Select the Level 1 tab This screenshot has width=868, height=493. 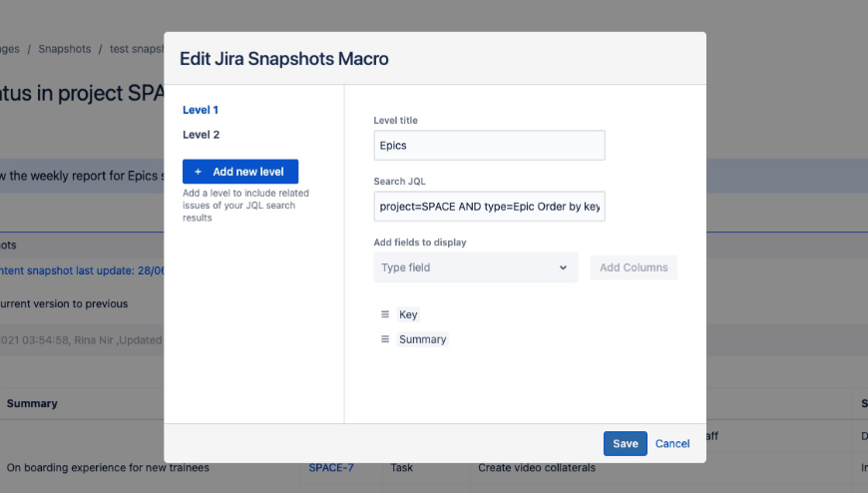[201, 110]
